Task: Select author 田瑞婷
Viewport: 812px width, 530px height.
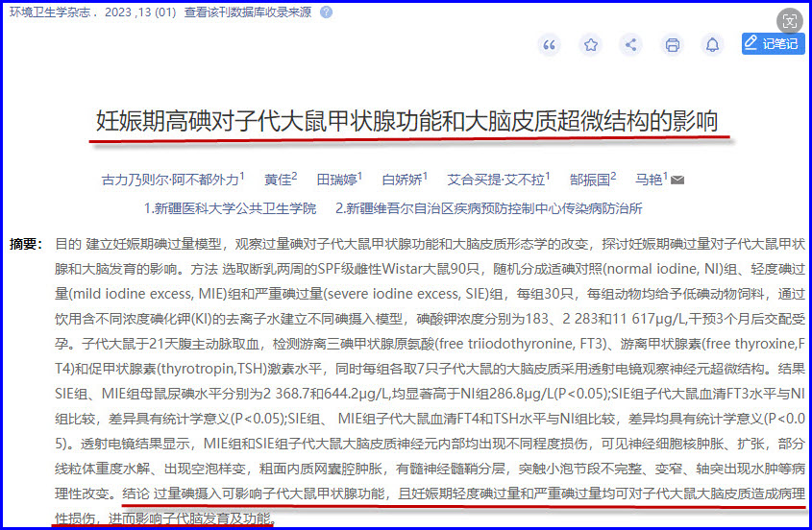Action: coord(336,180)
